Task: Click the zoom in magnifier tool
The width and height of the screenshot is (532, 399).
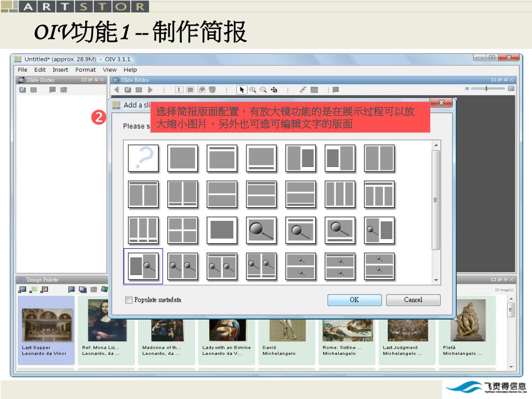Action: click(253, 89)
